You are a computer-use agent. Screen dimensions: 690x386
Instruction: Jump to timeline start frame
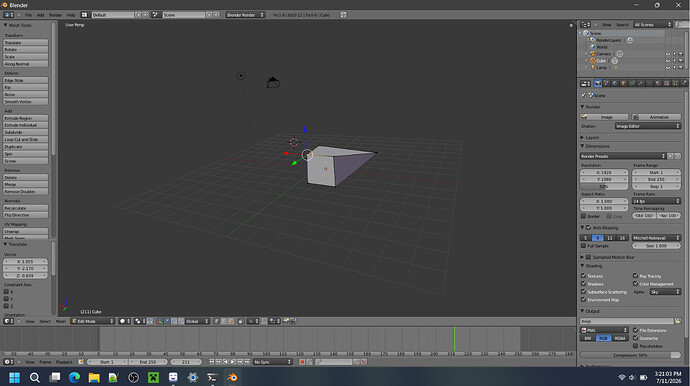point(212,362)
